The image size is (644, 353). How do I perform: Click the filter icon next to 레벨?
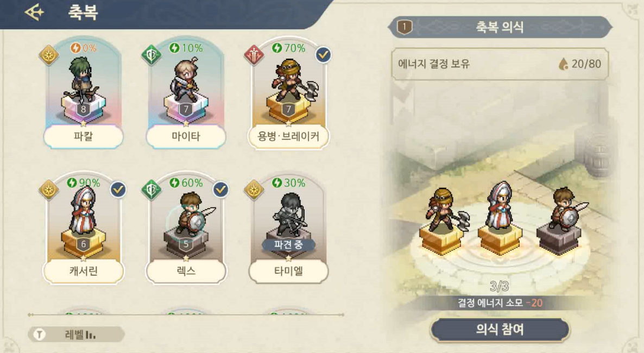pyautogui.click(x=40, y=335)
